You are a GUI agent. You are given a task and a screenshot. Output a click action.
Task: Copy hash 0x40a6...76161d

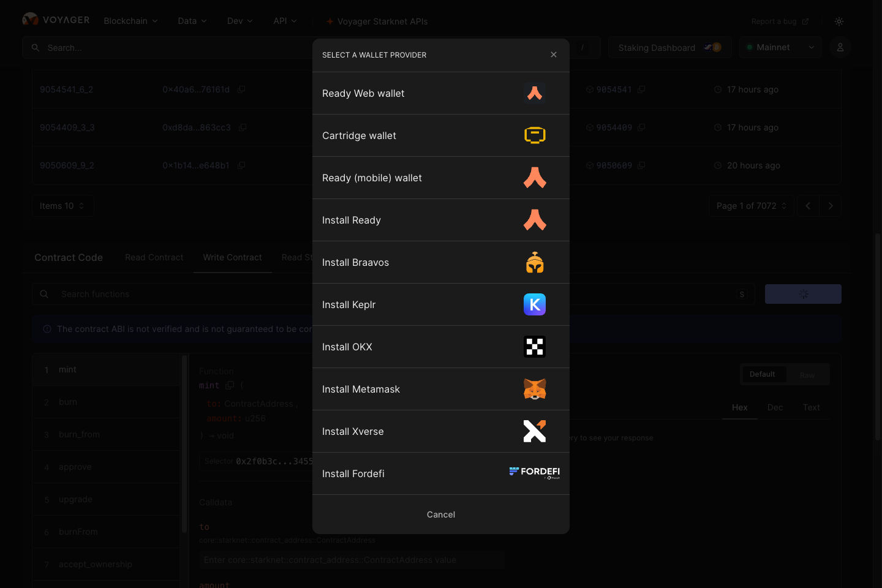coord(241,89)
